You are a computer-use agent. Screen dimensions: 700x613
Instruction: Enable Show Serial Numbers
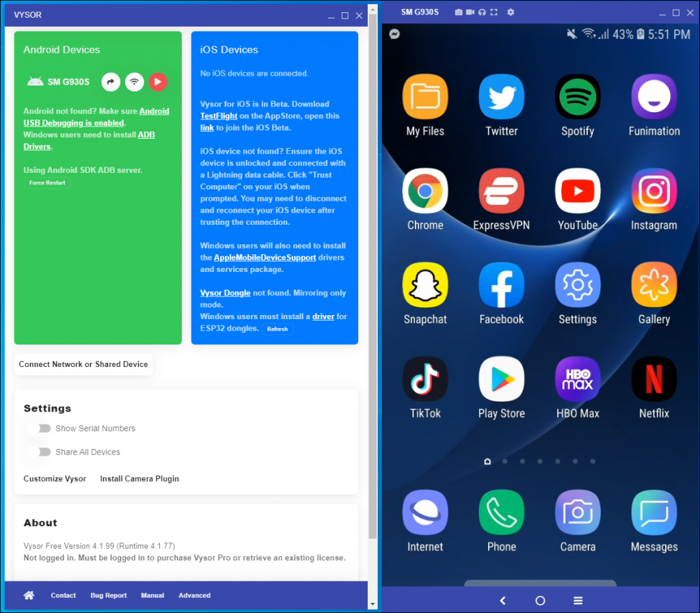coord(41,428)
